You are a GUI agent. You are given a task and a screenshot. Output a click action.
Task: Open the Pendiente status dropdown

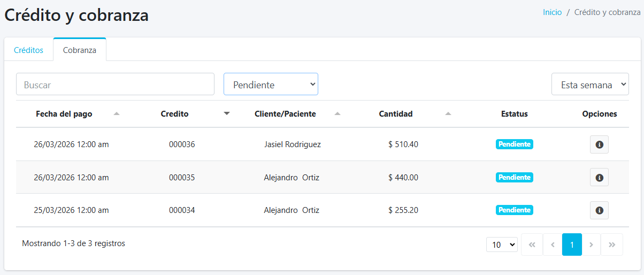pyautogui.click(x=271, y=85)
